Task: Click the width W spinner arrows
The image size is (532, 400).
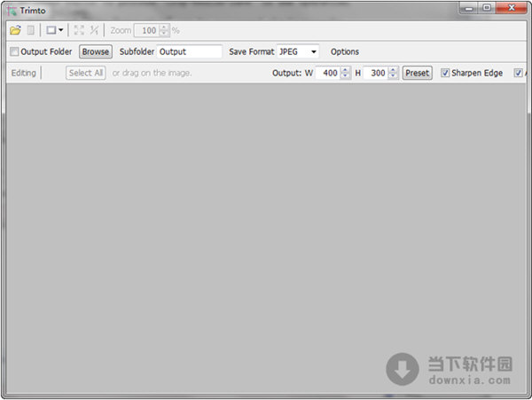Action: pos(345,73)
